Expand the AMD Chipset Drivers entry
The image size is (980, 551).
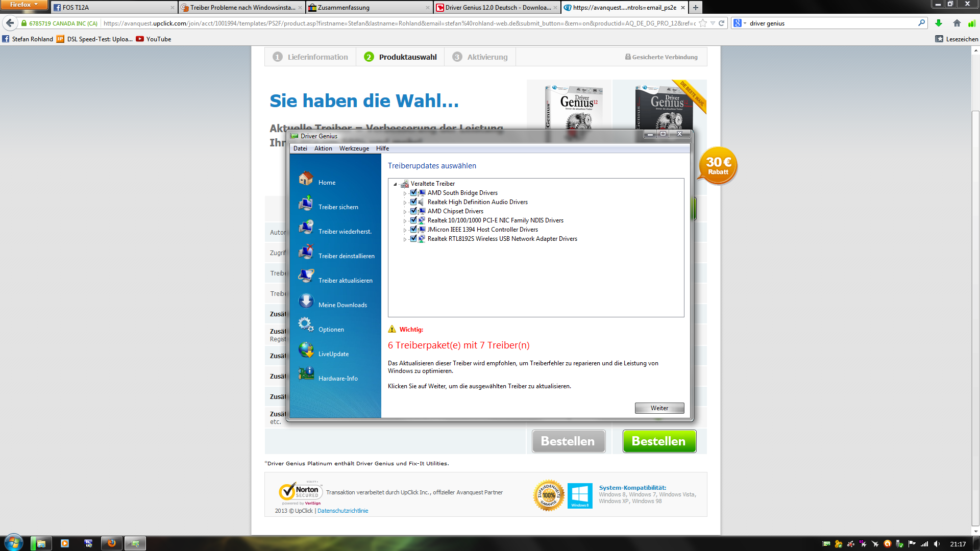(405, 212)
